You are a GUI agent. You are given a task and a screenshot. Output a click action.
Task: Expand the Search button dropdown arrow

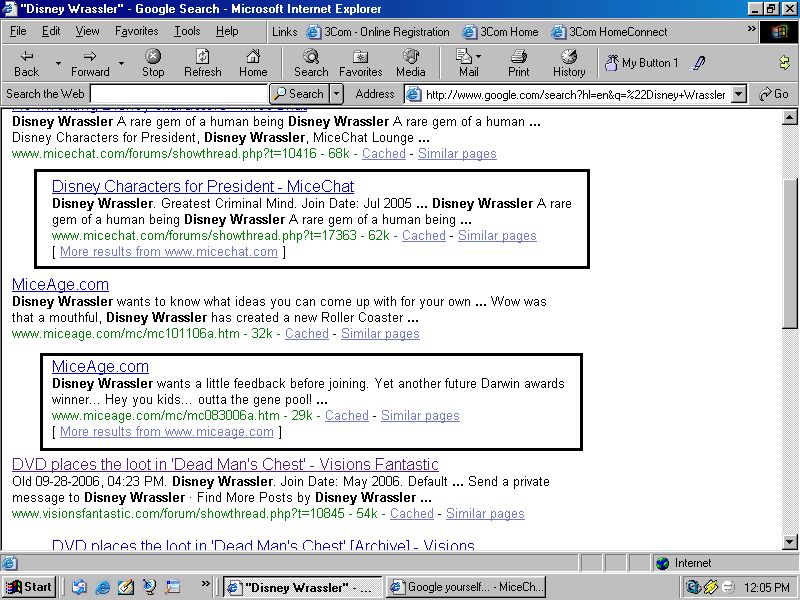[336, 94]
